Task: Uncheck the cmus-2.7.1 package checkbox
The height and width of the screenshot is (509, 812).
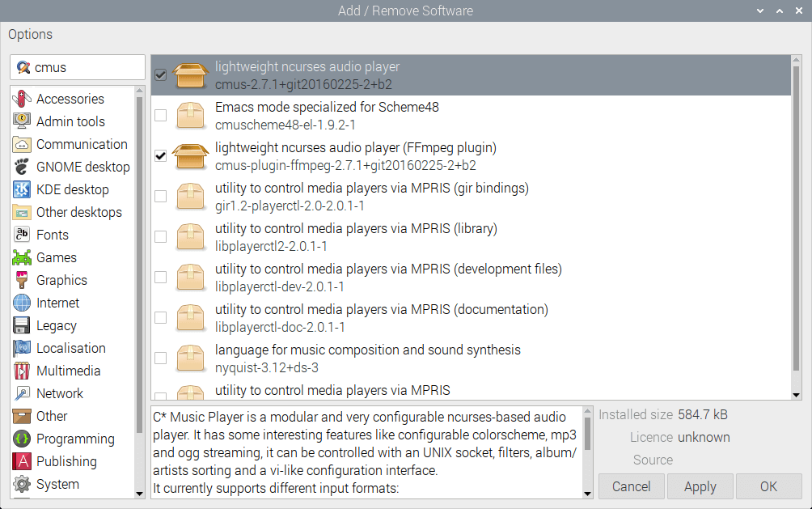Action: [x=160, y=74]
